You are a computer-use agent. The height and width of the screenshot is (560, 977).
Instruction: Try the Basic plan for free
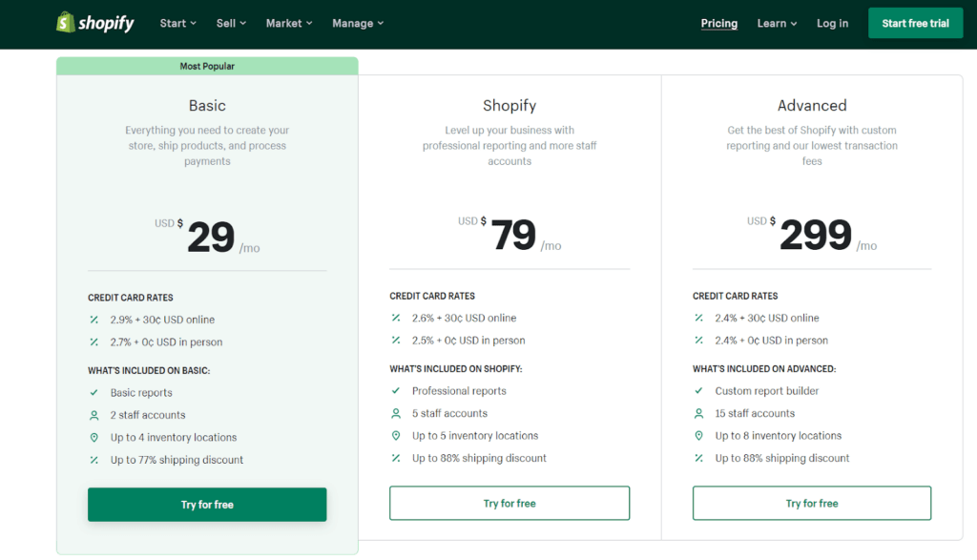(207, 505)
